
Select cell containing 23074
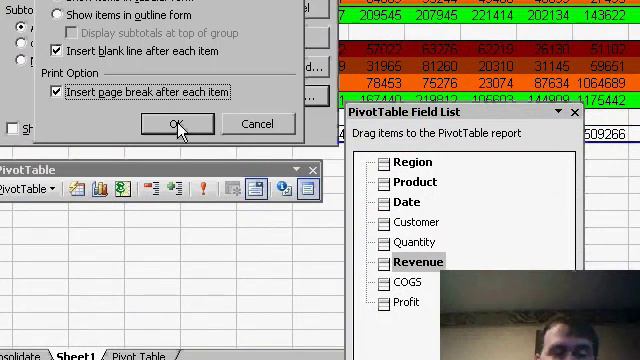point(489,83)
